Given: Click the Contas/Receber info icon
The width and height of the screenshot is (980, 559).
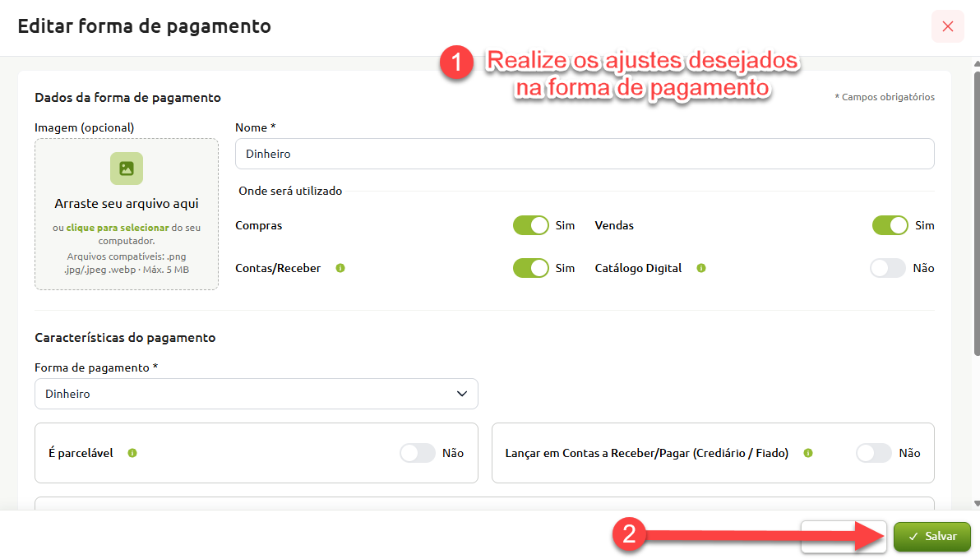Looking at the screenshot, I should point(340,268).
